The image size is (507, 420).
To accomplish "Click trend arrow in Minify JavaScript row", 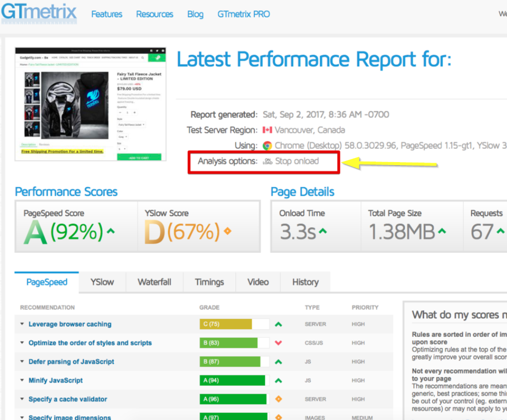I will [x=278, y=381].
